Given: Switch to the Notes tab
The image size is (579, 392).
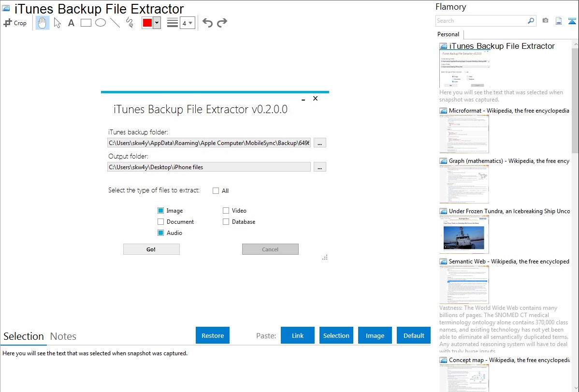Looking at the screenshot, I should click(x=63, y=336).
